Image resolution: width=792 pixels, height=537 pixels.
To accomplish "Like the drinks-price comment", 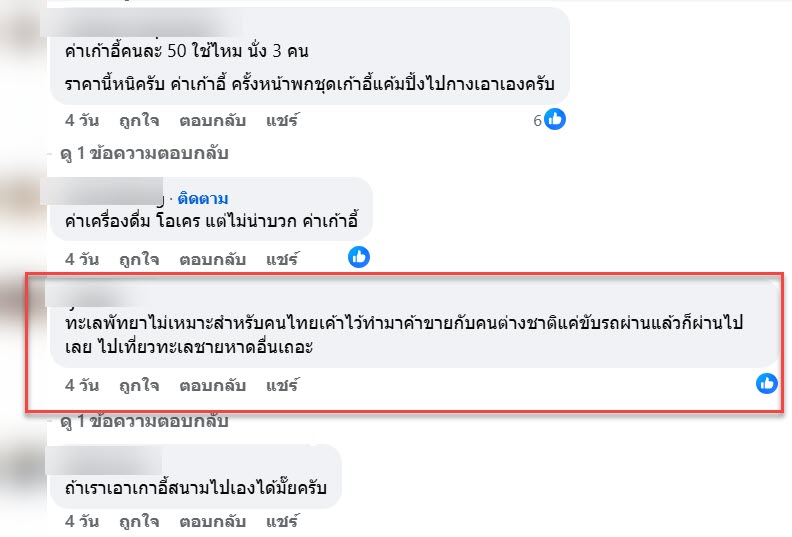I will [139, 259].
